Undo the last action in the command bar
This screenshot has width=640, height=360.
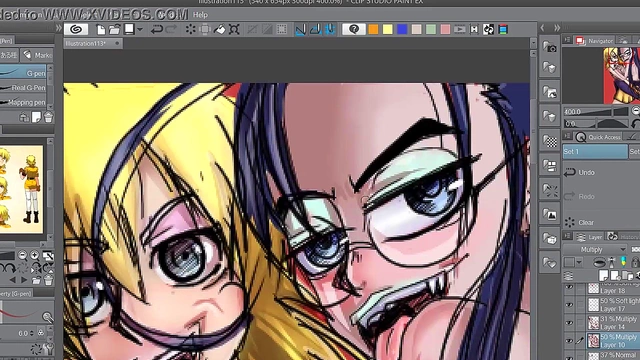157,29
